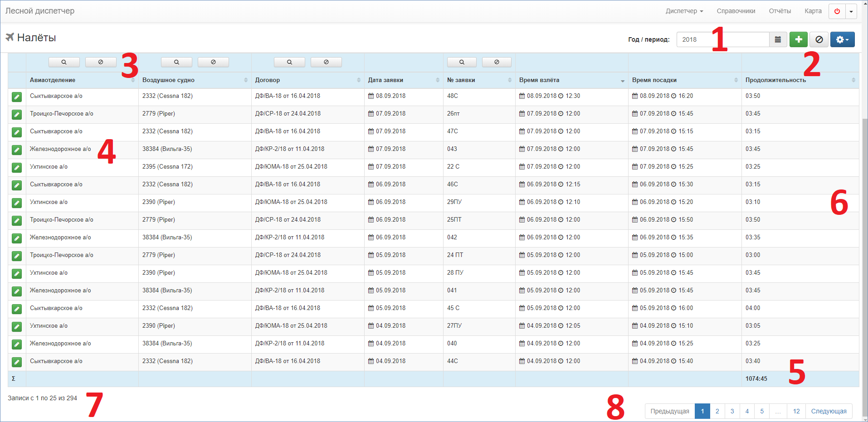The height and width of the screenshot is (422, 868).
Task: Open the calendar picker for period
Action: click(x=778, y=39)
